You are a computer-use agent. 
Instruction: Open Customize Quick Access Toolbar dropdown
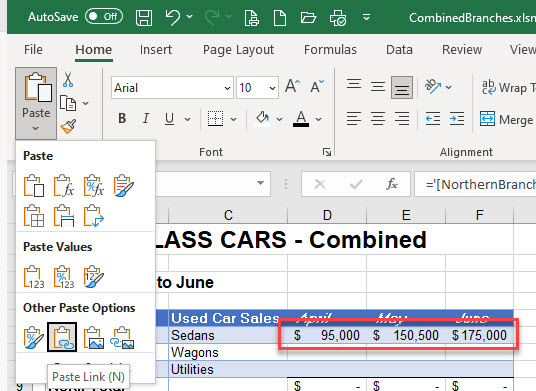tap(366, 17)
